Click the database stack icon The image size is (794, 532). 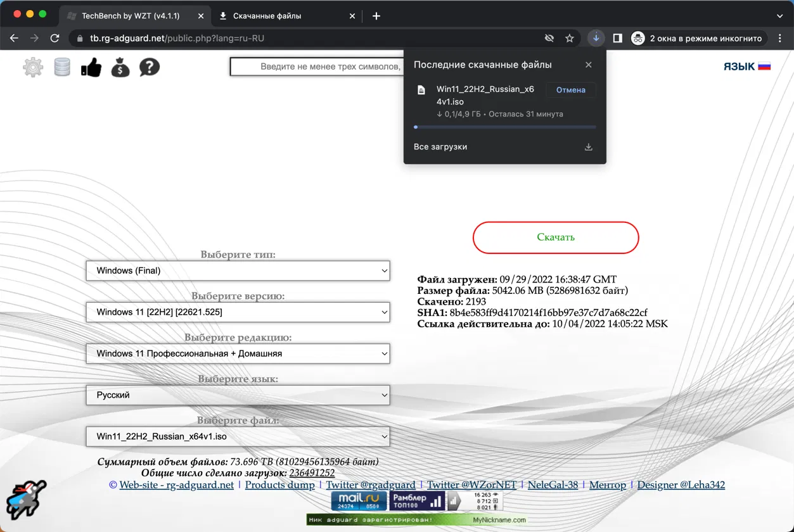tap(62, 66)
